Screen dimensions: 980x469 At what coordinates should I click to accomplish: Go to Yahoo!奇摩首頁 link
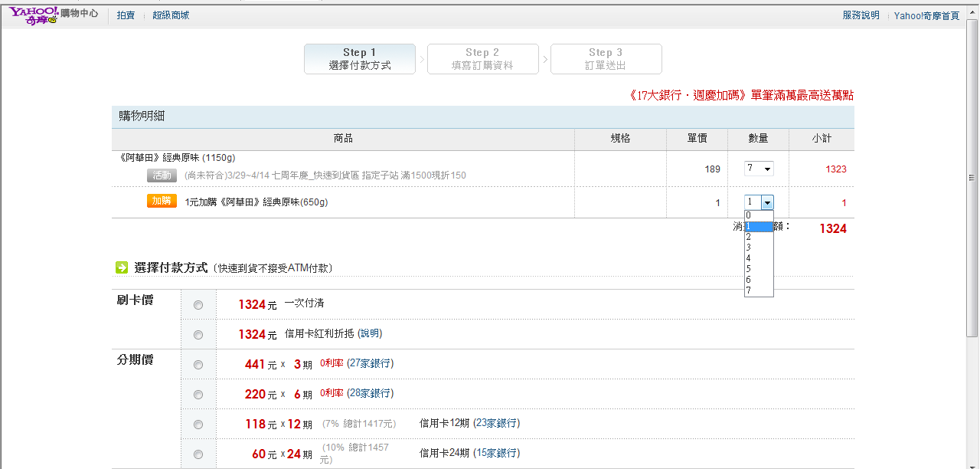926,15
